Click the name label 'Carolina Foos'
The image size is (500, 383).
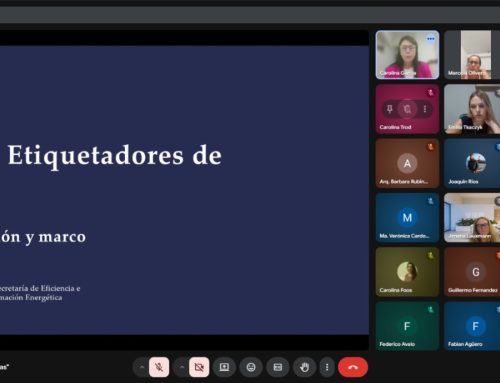396,290
